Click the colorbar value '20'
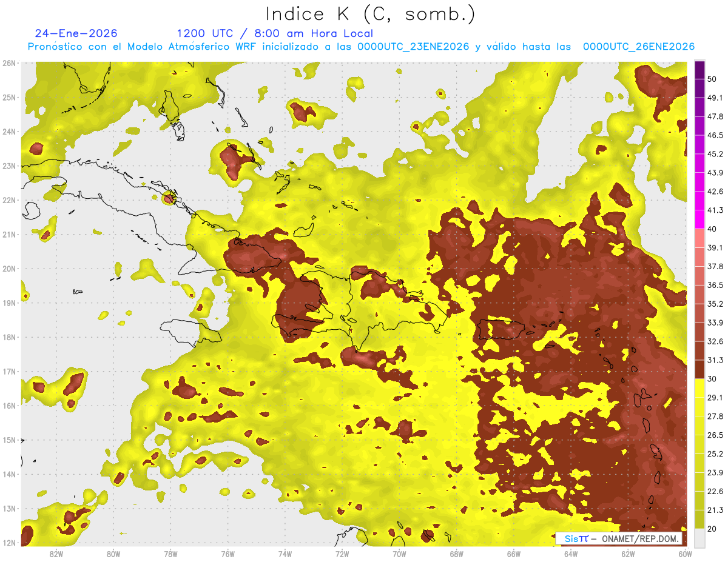This screenshot has height=562, width=728. pos(712,529)
